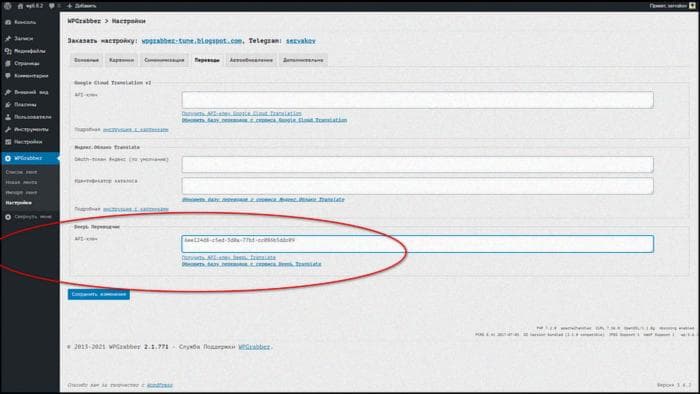Open Медиафайлы icon in sidebar
Viewport: 700px width, 394px height.
click(8, 51)
